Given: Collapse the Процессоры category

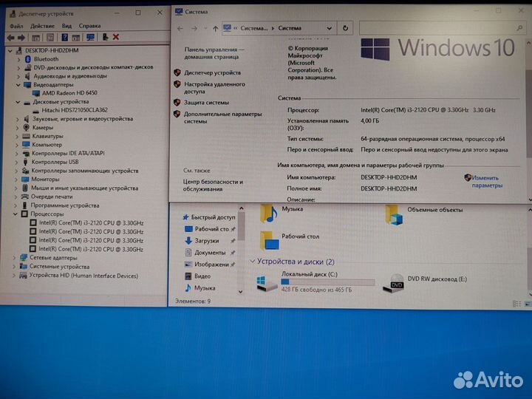Looking at the screenshot, I should (16, 214).
